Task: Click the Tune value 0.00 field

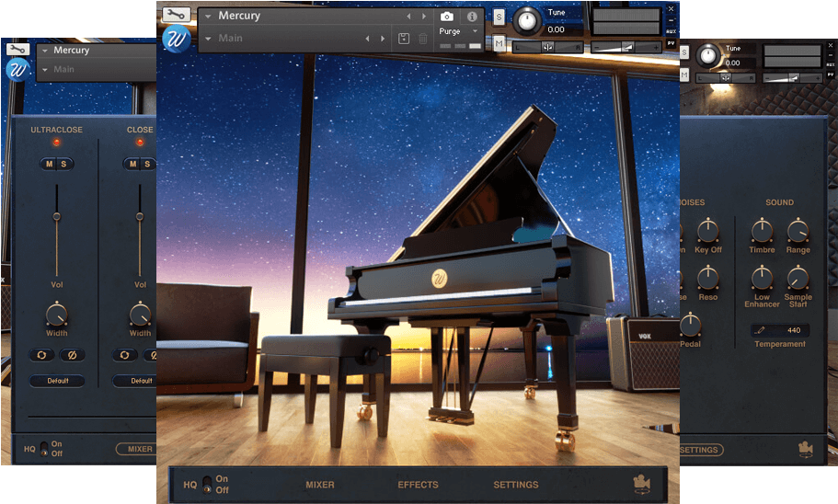Action: click(557, 30)
